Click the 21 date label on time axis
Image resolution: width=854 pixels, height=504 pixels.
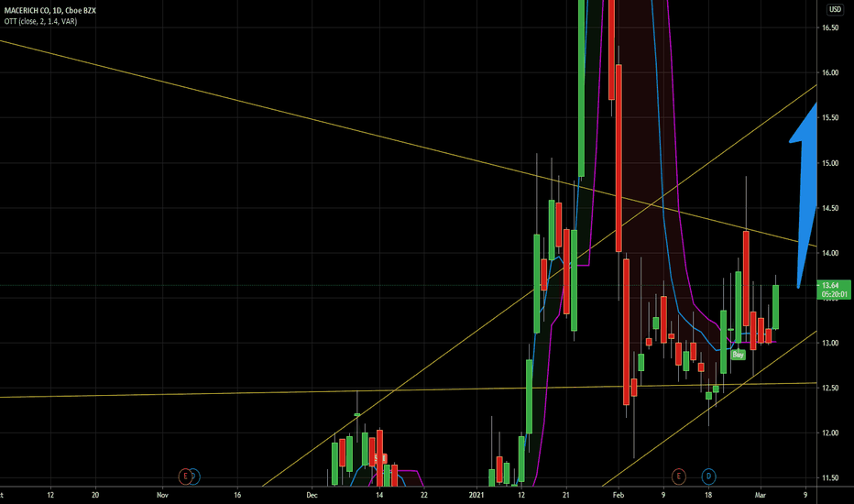566,495
